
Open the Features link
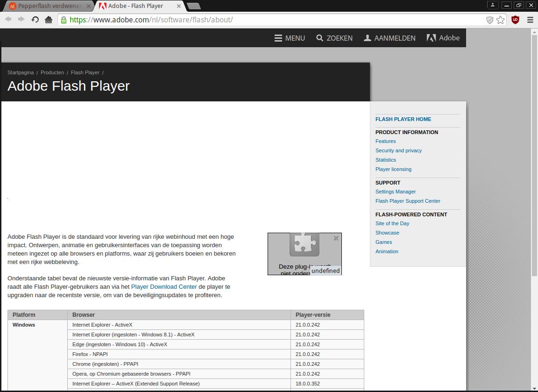tap(385, 141)
